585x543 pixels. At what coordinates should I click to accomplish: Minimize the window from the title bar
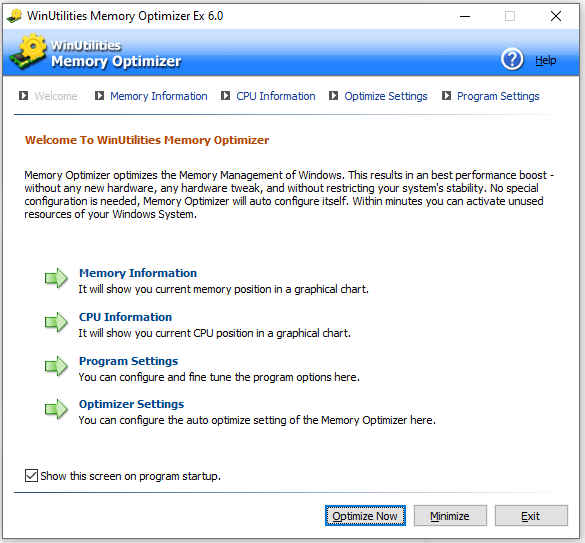point(465,16)
